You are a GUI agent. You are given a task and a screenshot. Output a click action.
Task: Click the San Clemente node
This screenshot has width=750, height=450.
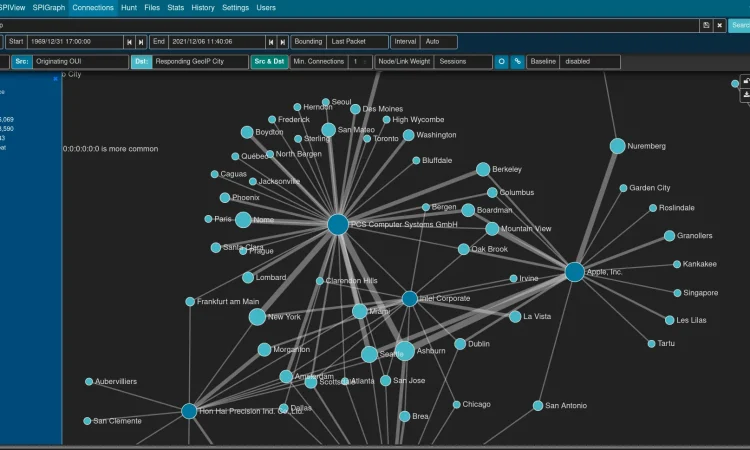[87, 421]
